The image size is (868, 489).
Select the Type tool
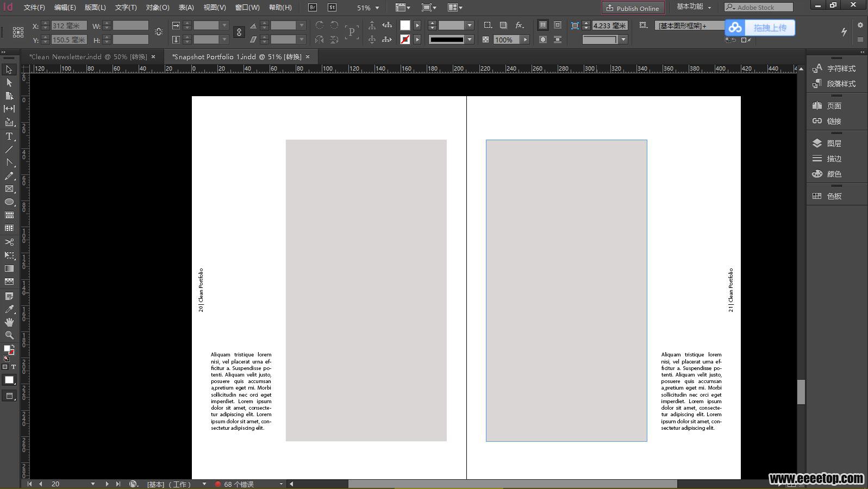pos(9,136)
